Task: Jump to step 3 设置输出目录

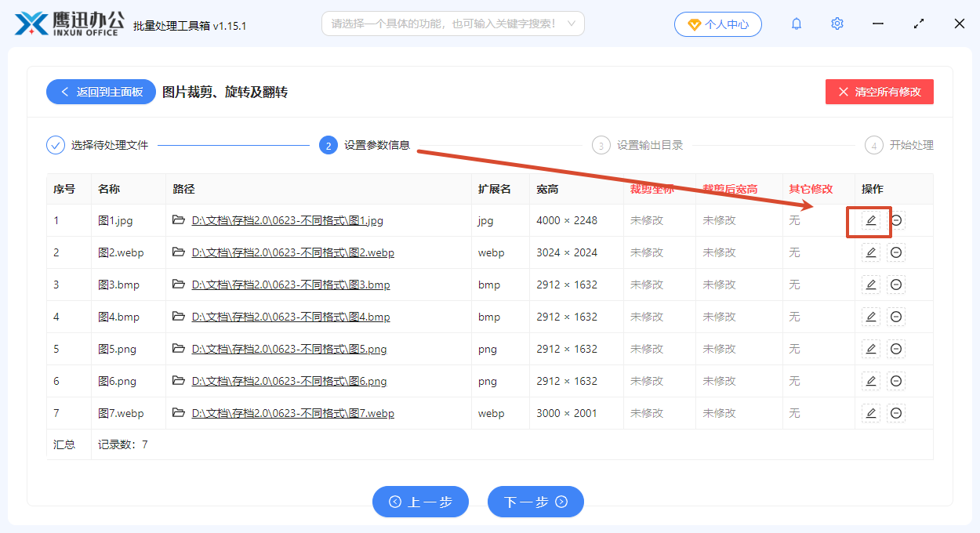Action: [x=637, y=145]
